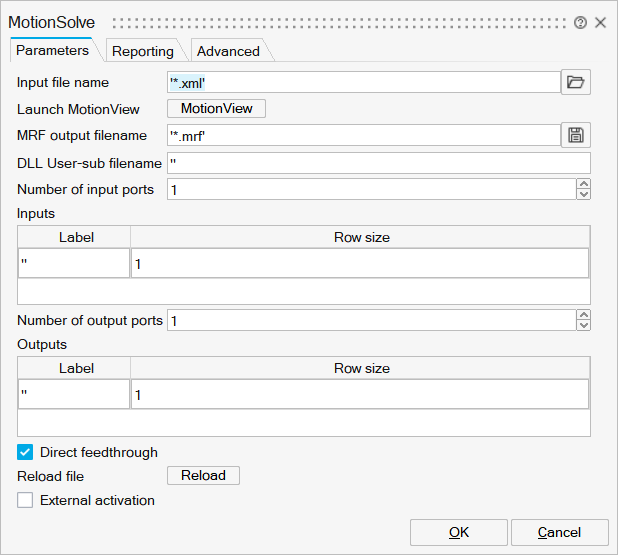The width and height of the screenshot is (618, 555).
Task: Click the browse folder icon for input file
Action: click(x=575, y=83)
